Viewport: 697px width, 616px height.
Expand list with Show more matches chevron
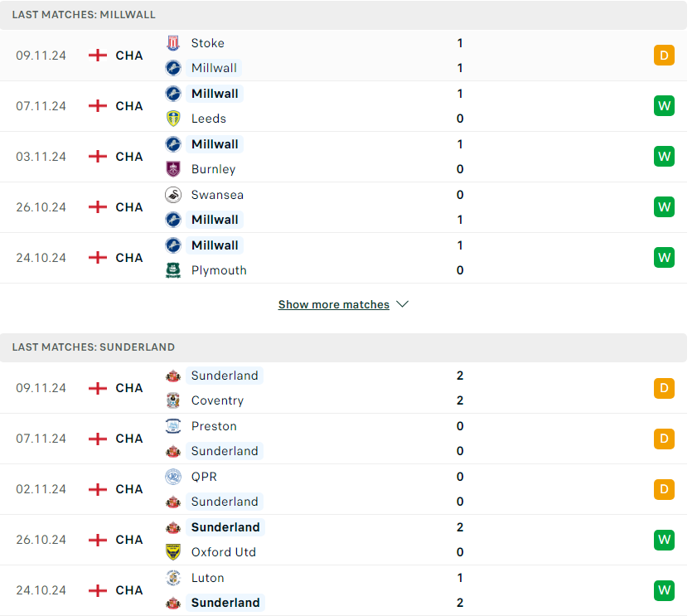coord(402,304)
